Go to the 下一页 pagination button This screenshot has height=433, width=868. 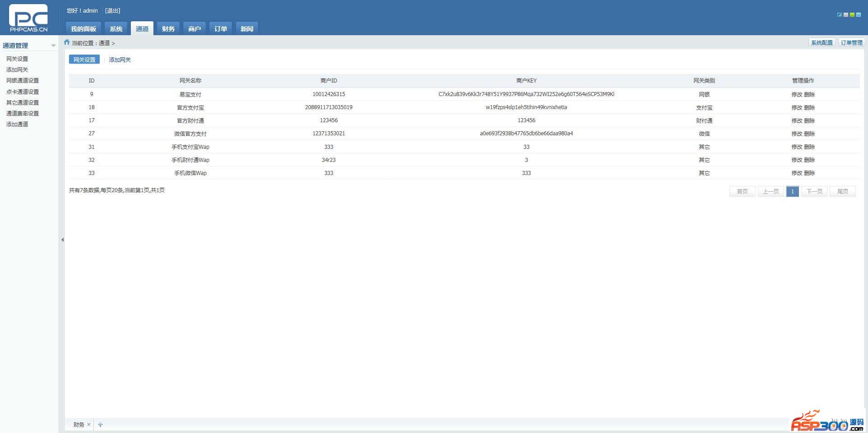click(814, 192)
